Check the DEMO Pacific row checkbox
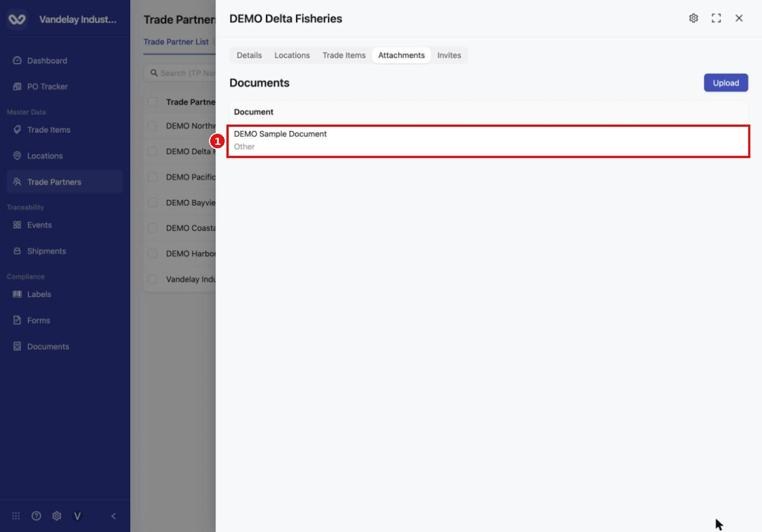 pos(153,177)
